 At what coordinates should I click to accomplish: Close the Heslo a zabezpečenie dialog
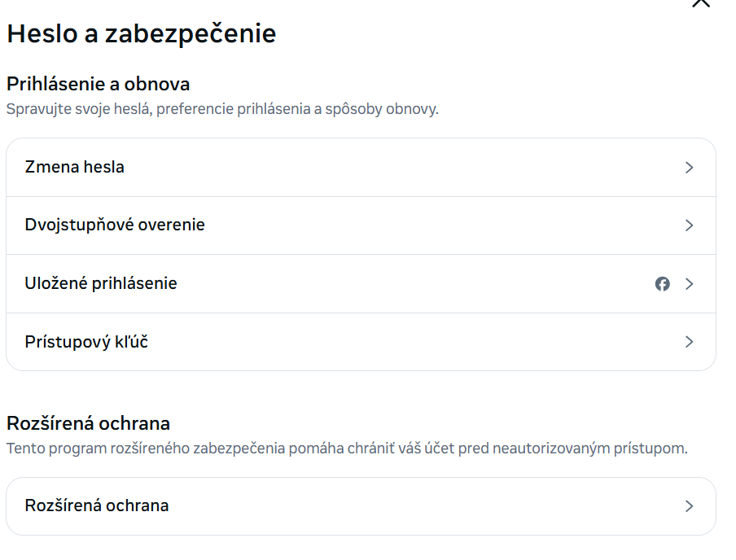pyautogui.click(x=700, y=2)
